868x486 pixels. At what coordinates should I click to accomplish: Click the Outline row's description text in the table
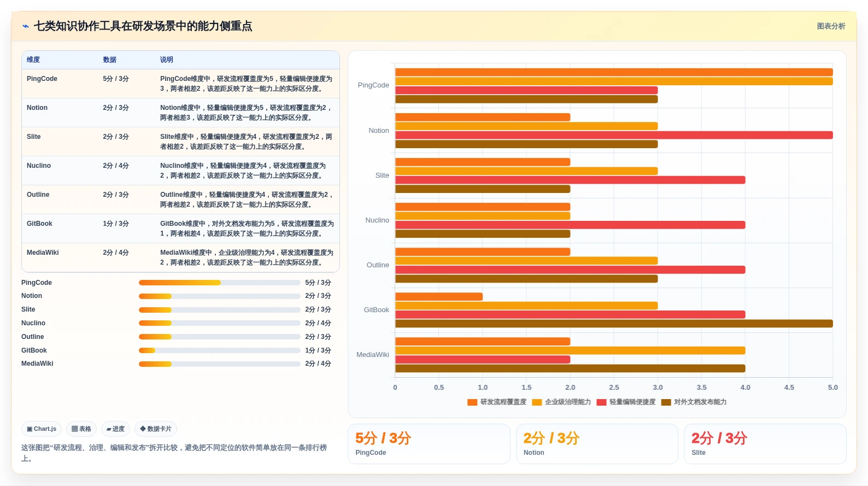[247, 200]
